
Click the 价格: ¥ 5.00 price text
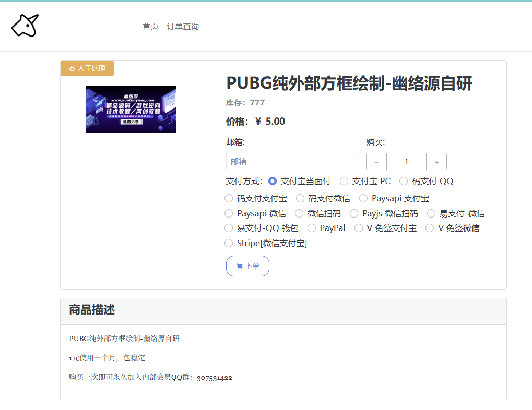tap(255, 122)
